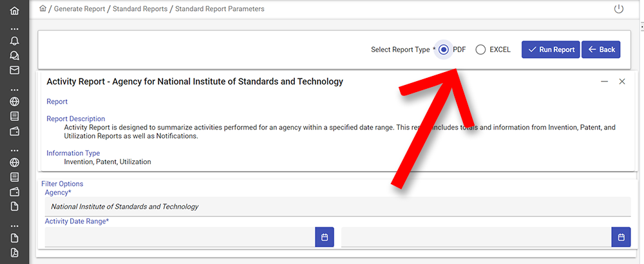Collapse the Activity Report panel with dash icon
Image resolution: width=644 pixels, height=264 pixels.
click(604, 81)
